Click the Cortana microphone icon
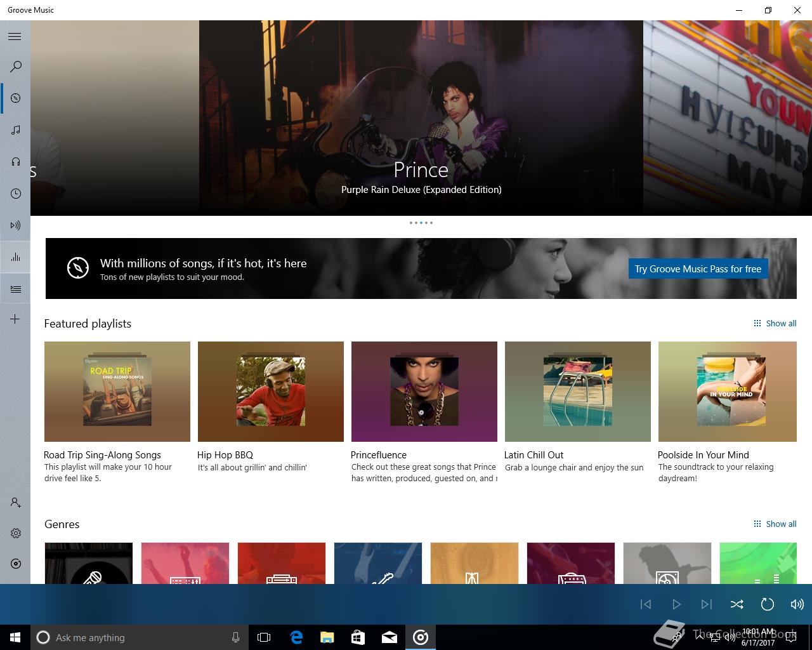The width and height of the screenshot is (812, 650). pyautogui.click(x=235, y=637)
